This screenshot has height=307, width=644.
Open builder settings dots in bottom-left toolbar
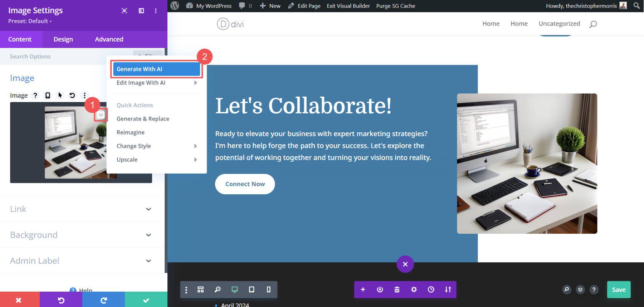tap(186, 289)
